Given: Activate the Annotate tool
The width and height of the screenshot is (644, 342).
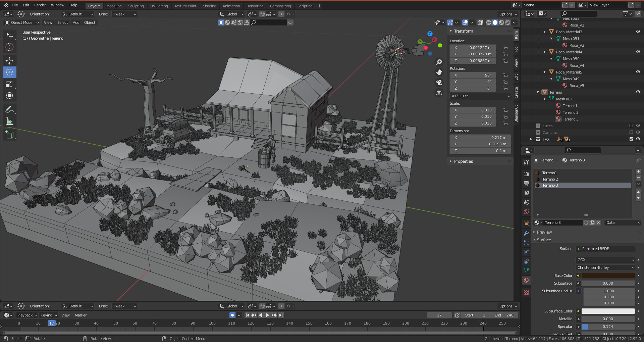Looking at the screenshot, I should click(9, 109).
